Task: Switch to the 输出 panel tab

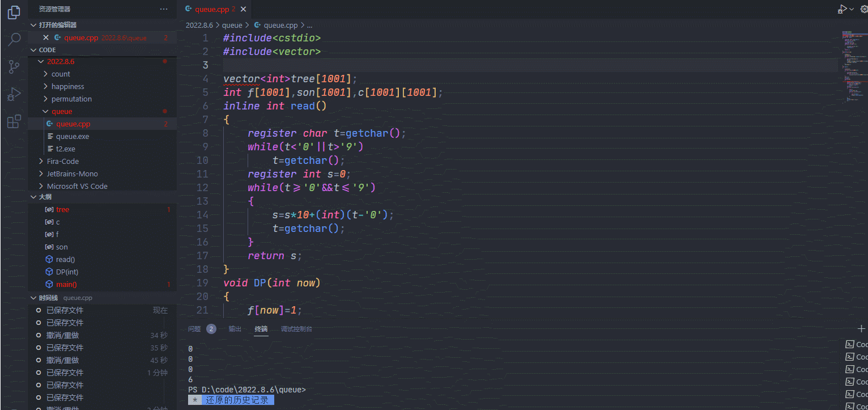Action: 235,329
